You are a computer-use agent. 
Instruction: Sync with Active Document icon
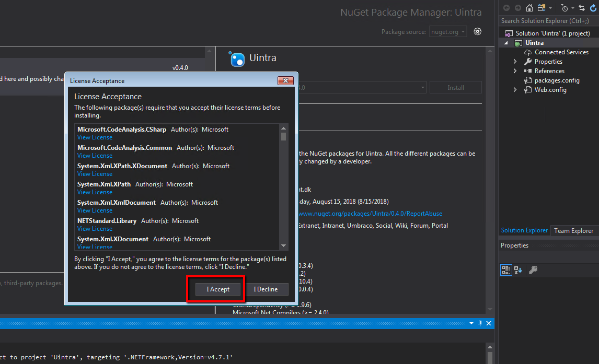[581, 8]
